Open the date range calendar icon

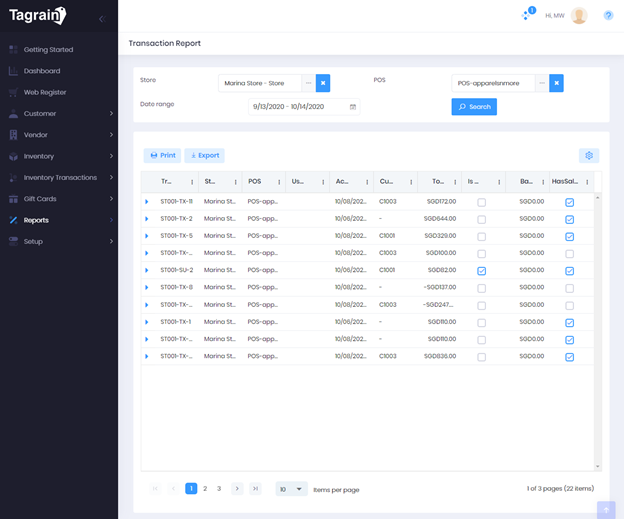(353, 107)
